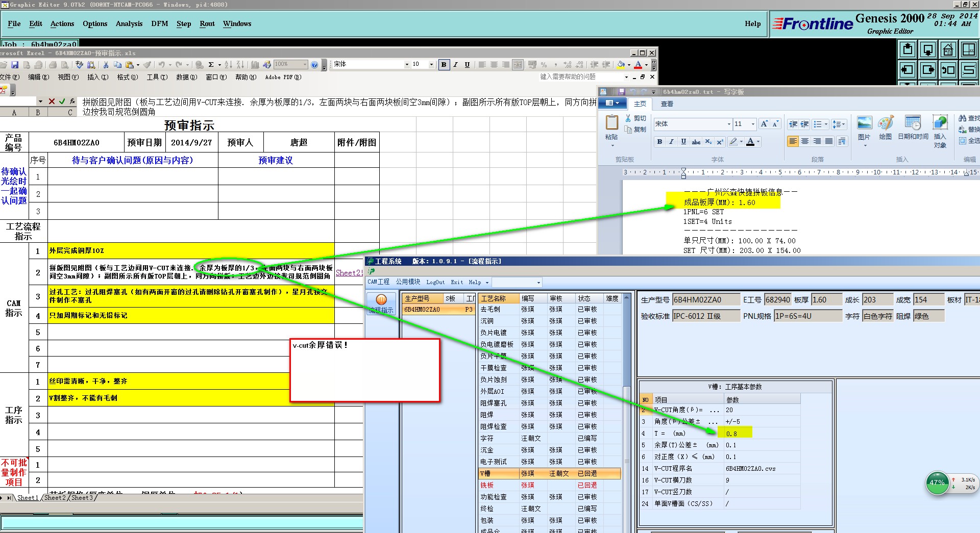The width and height of the screenshot is (980, 533).
Task: Click the percent style icon in Excel
Action: 544,65
